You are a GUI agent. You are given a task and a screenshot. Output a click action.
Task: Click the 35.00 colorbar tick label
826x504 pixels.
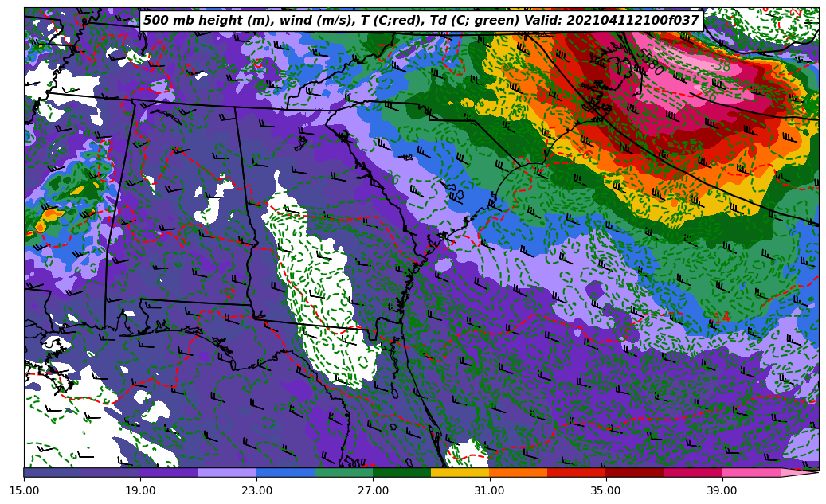(606, 490)
